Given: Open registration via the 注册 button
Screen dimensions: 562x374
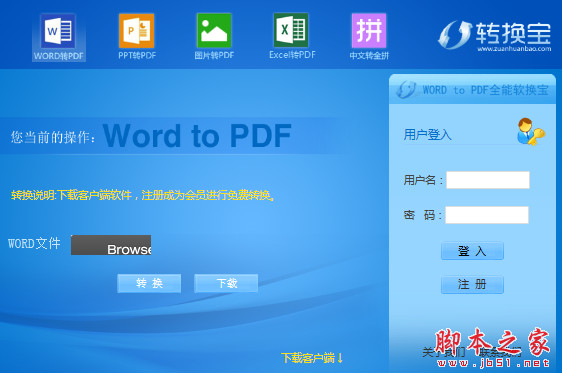Looking at the screenshot, I should [x=472, y=284].
